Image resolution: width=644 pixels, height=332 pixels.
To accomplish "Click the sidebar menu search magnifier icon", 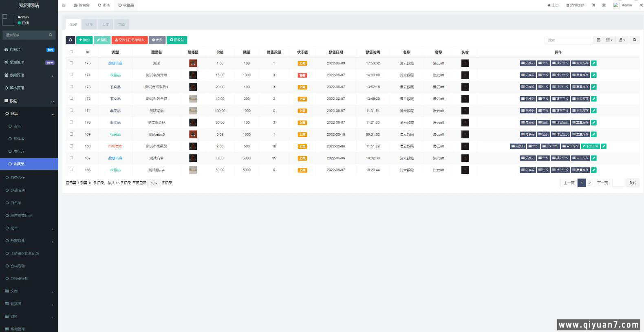I will [x=51, y=35].
